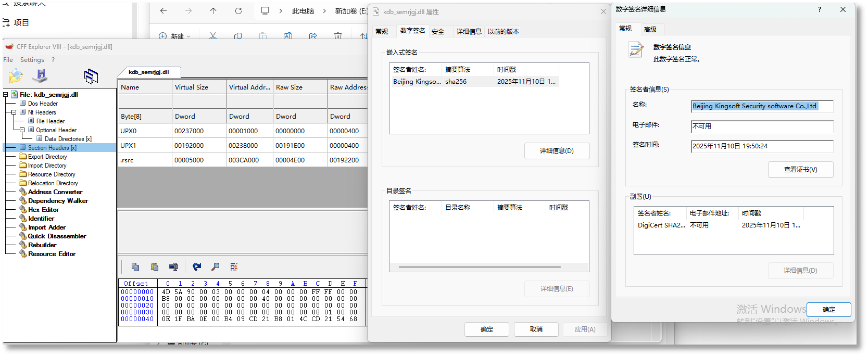Switch to the 以前的版本 tab in properties
This screenshot has width=868, height=356.
504,31
